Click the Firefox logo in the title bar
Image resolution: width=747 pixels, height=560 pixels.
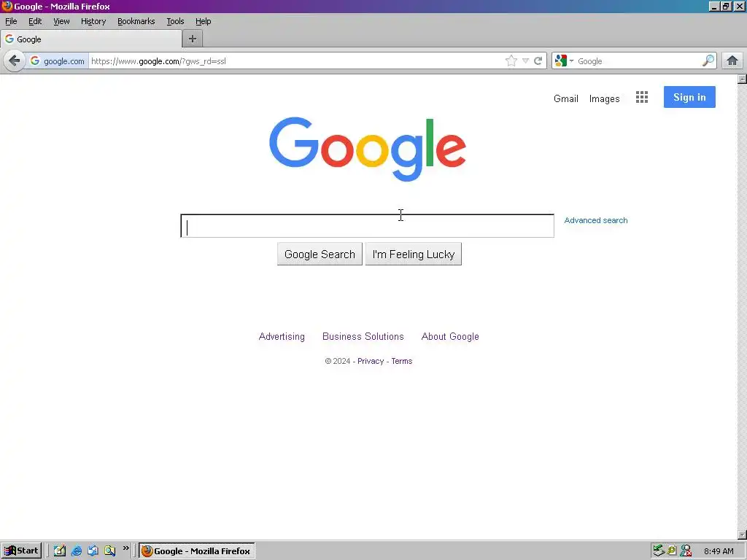click(7, 6)
